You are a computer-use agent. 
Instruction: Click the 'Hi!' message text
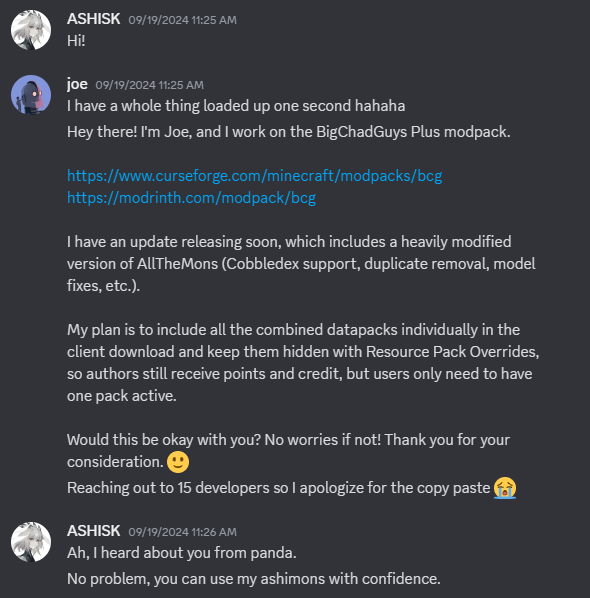pos(76,41)
